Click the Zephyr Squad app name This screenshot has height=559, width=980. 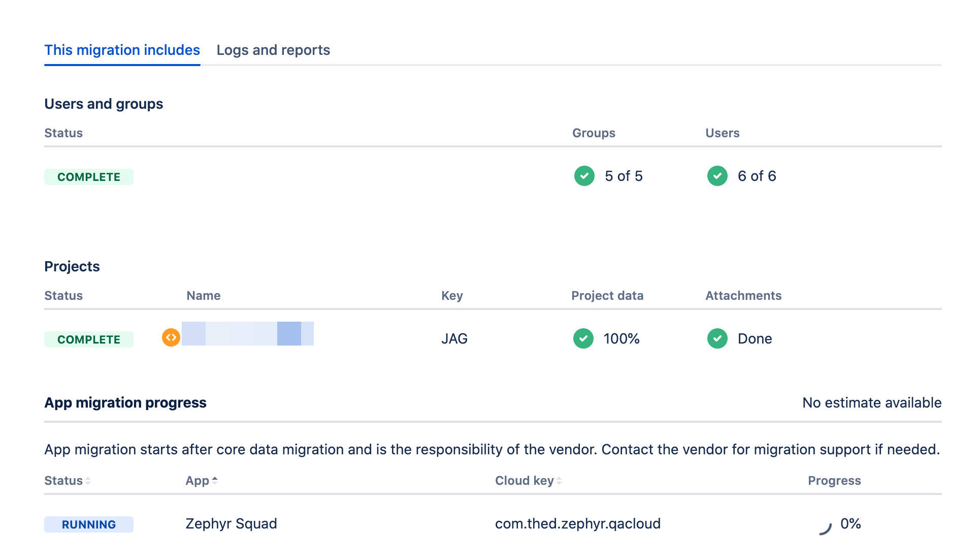[x=231, y=523]
